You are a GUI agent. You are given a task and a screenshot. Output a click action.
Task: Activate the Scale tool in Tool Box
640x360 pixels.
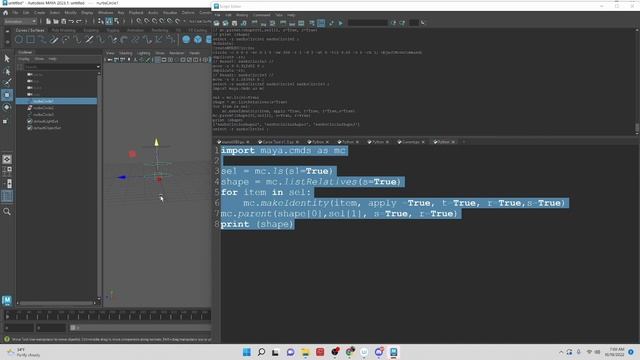[x=5, y=121]
